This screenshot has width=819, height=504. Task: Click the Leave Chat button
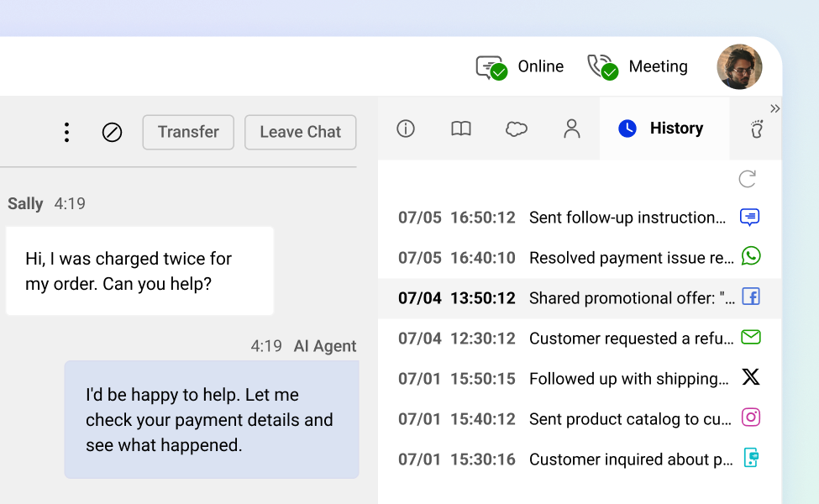(301, 132)
